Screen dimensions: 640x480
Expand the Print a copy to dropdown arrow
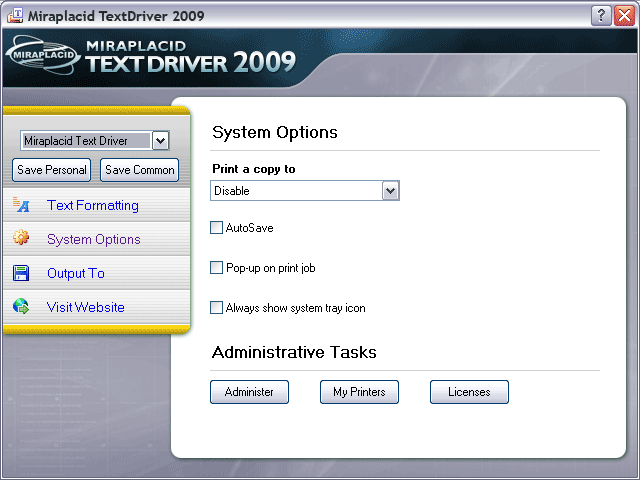390,191
